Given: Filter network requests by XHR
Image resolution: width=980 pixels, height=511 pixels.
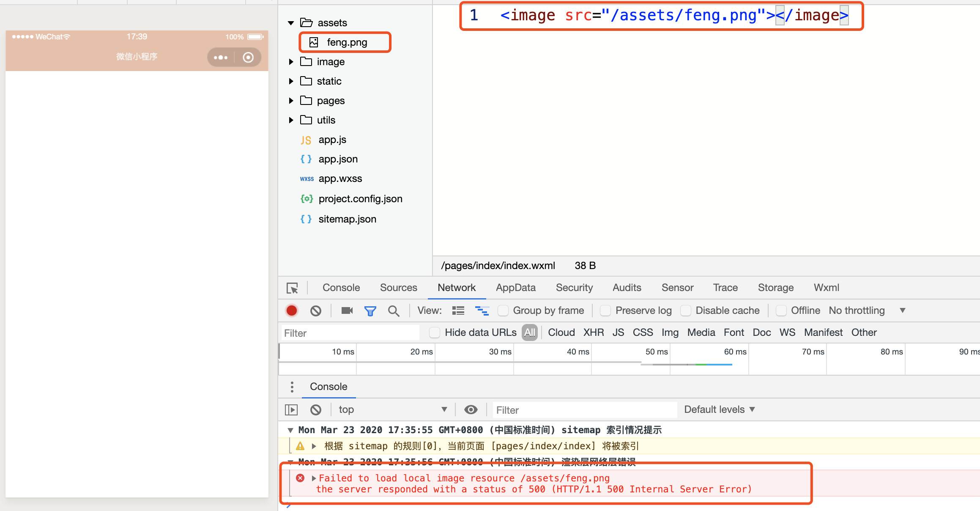Looking at the screenshot, I should [x=593, y=332].
